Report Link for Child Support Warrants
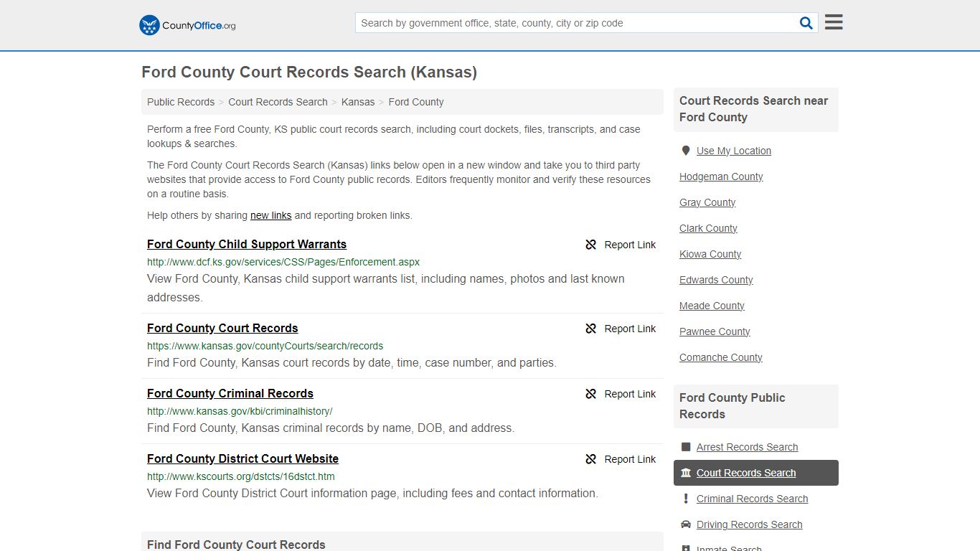Screen dimensions: 980x551 tap(630, 245)
